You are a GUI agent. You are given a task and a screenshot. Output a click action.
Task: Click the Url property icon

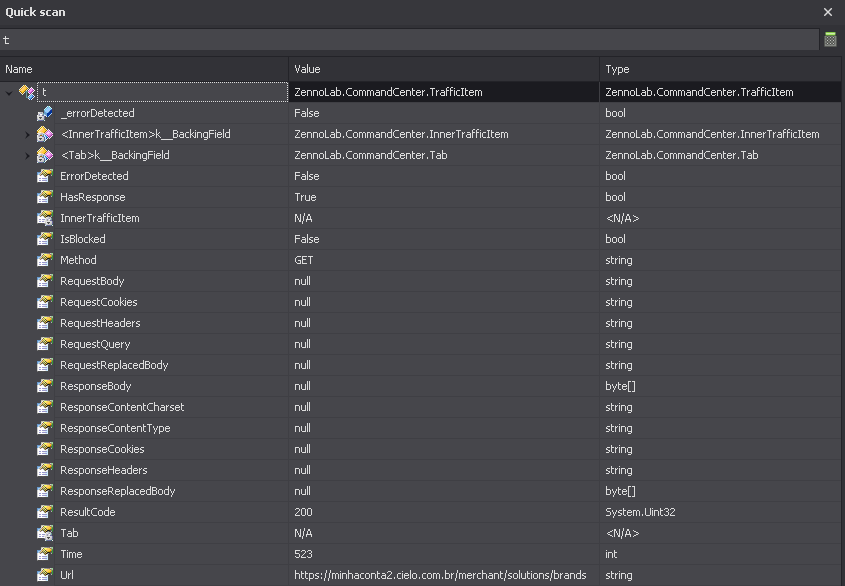(45, 575)
